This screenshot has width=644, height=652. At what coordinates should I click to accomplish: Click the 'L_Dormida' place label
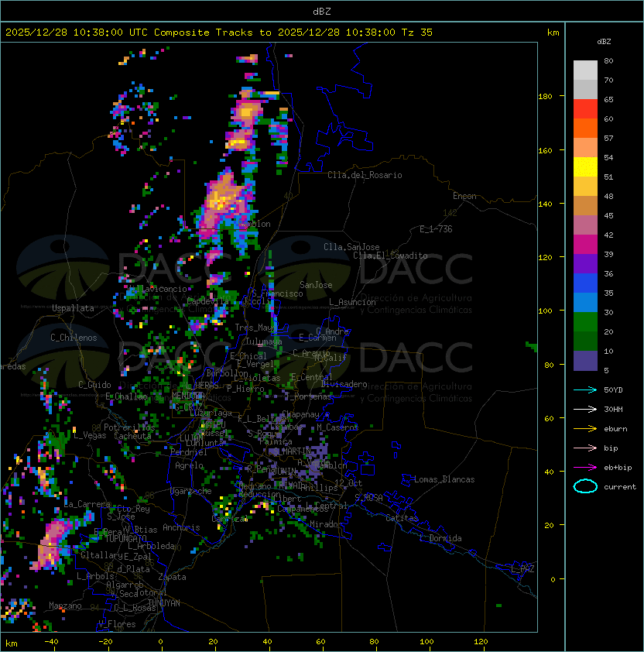point(440,538)
